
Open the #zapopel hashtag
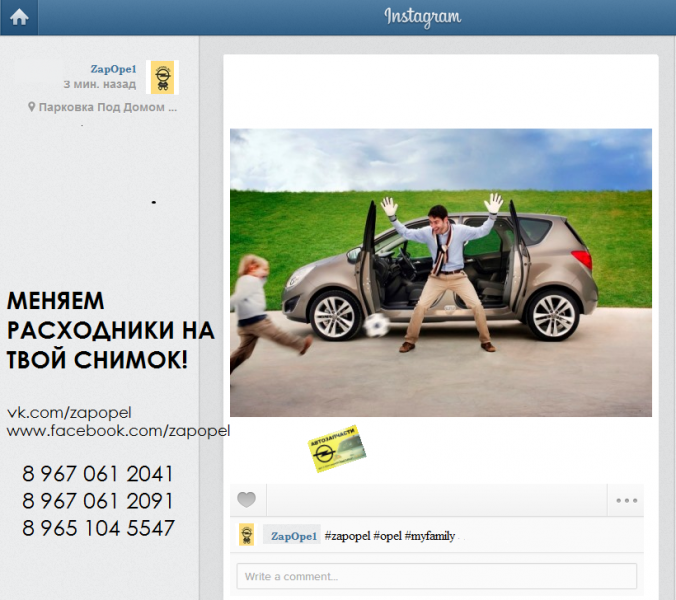349,536
